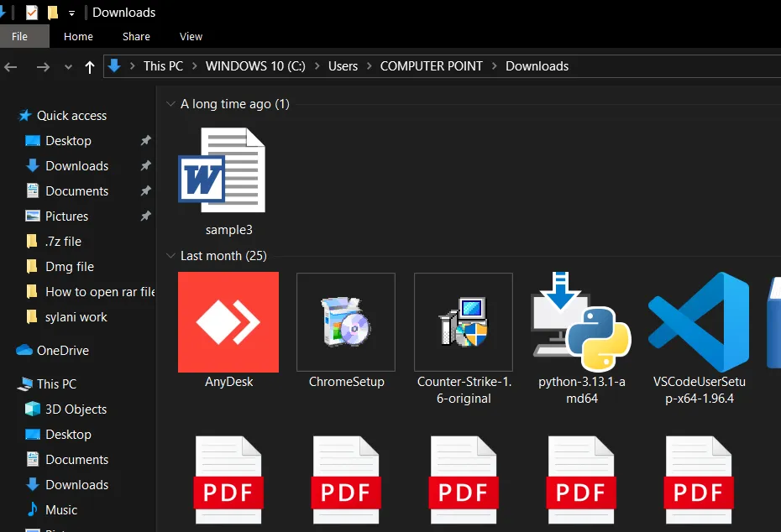
Task: Select PDF file below Counter-Strike
Action: point(464,480)
